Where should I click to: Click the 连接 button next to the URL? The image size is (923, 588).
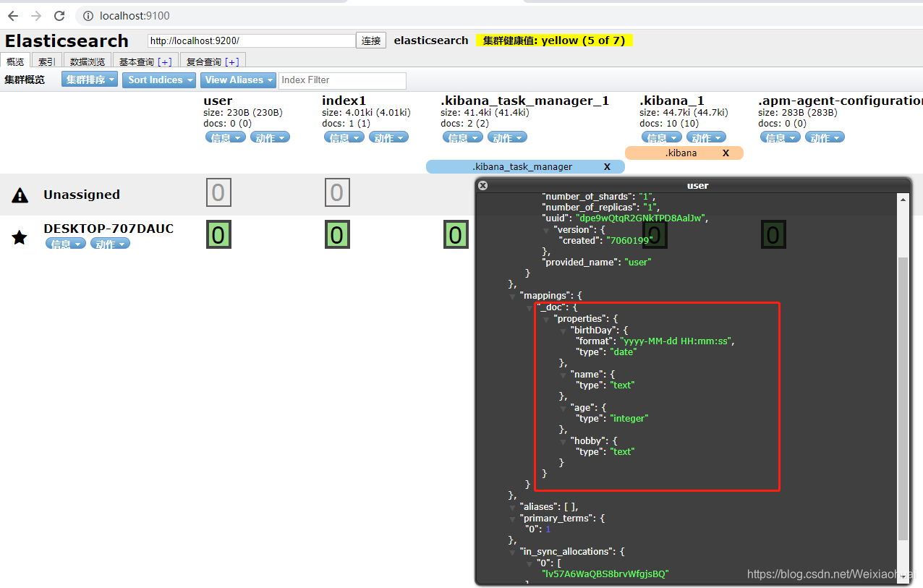point(371,41)
